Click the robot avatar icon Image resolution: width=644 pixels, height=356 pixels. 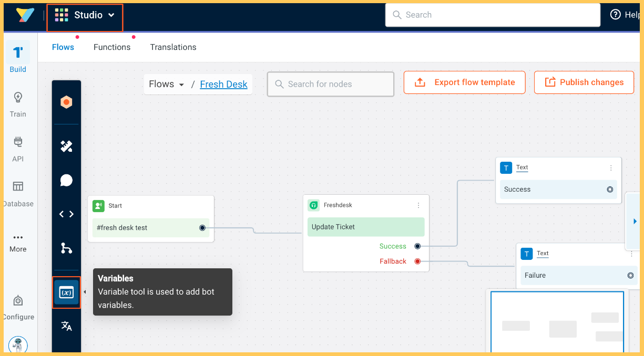tap(18, 345)
